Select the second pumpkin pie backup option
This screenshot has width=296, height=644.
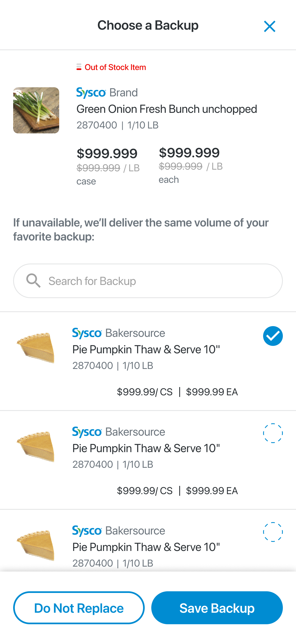pos(273,433)
